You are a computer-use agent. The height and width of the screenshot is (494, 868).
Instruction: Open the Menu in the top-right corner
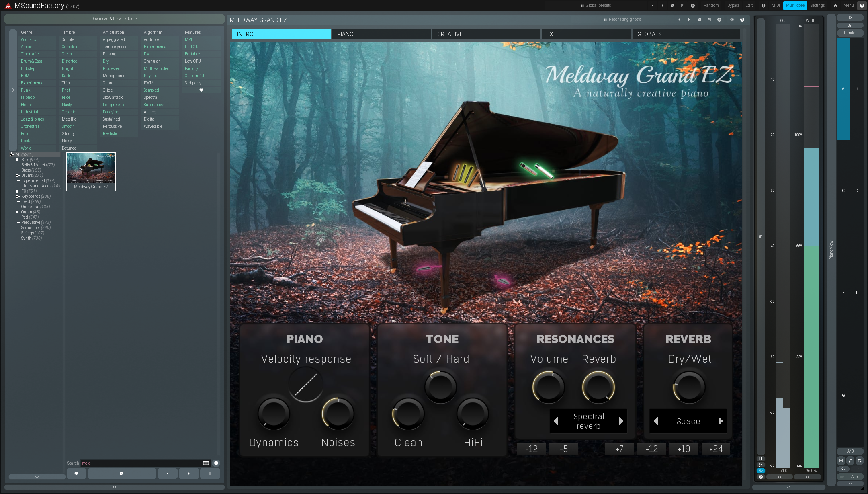pyautogui.click(x=849, y=6)
